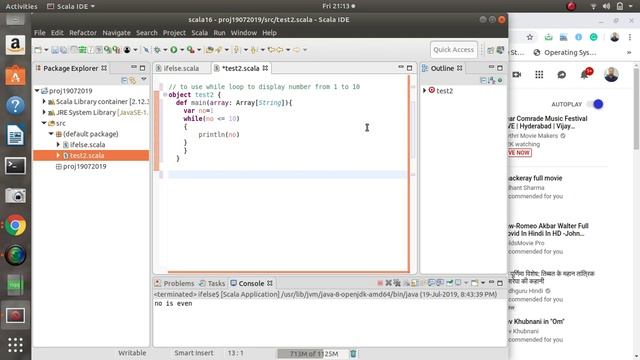Launch Terminal from the dock

[15, 166]
